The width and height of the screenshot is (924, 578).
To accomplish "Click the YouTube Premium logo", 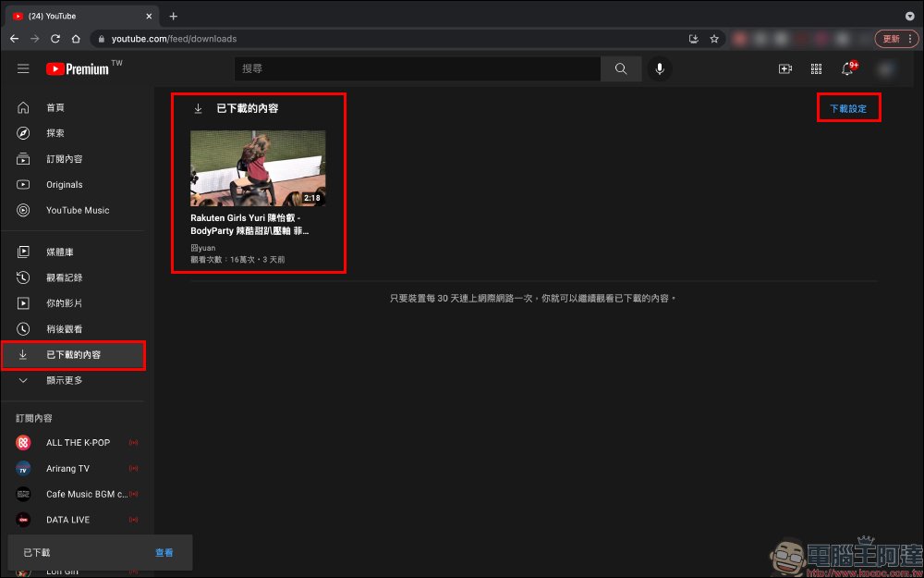I will (79, 68).
